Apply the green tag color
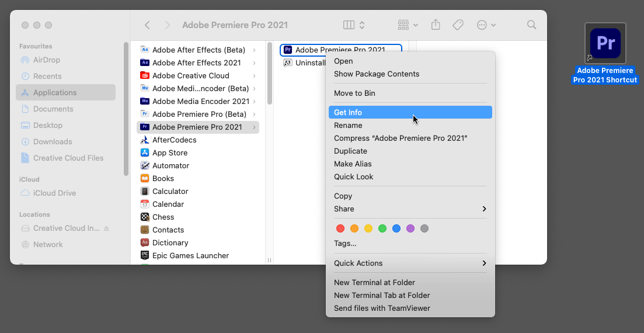The height and width of the screenshot is (333, 644). [x=382, y=228]
